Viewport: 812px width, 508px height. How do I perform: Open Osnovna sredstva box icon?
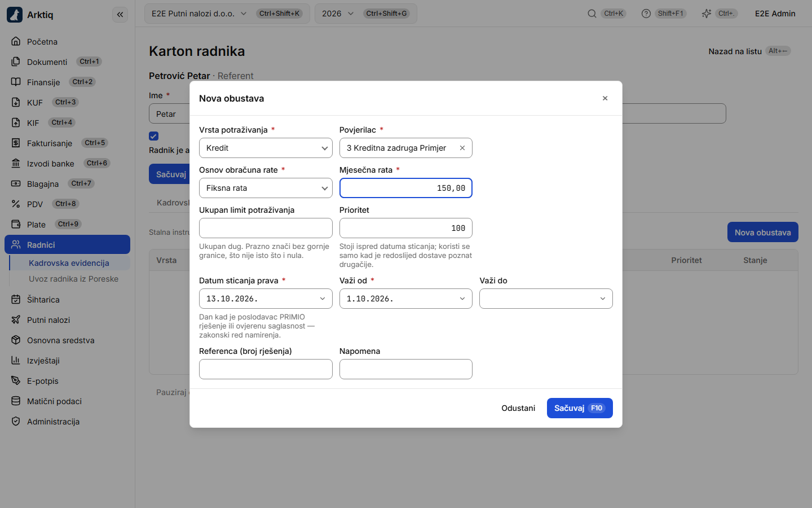point(16,340)
